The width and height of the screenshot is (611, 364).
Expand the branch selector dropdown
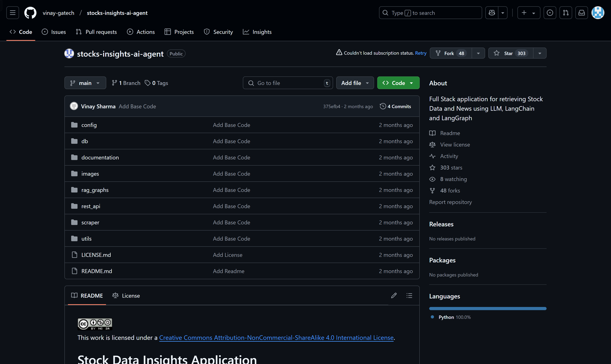coord(85,83)
